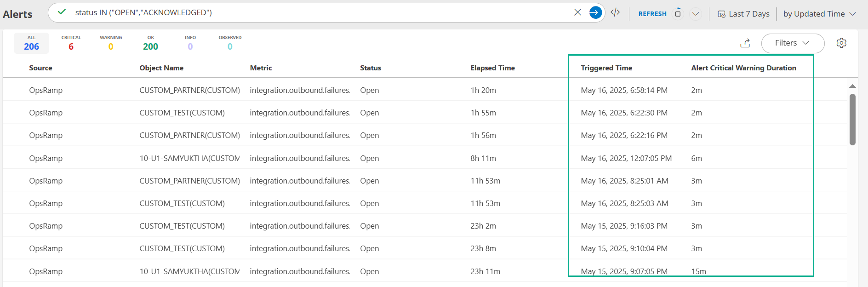Open the export icon left of Filters
868x287 pixels.
745,43
